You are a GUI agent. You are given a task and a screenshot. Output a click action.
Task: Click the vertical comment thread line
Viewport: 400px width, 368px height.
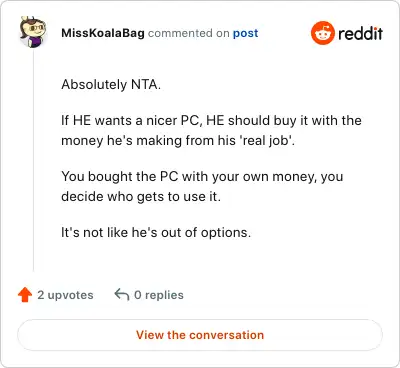[x=33, y=159]
